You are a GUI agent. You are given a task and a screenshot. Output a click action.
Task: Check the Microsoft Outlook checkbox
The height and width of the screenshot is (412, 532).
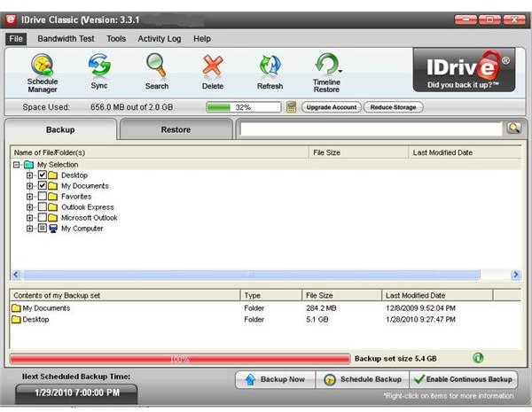click(42, 217)
